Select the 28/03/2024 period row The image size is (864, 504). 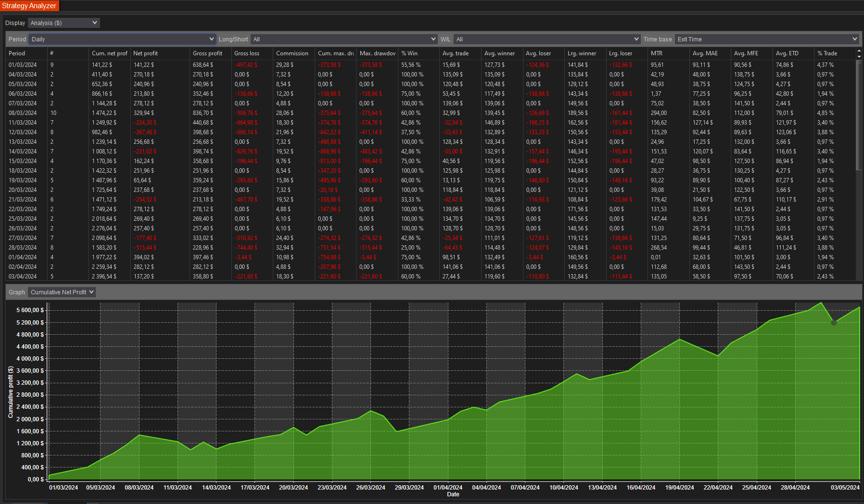tap(431, 248)
